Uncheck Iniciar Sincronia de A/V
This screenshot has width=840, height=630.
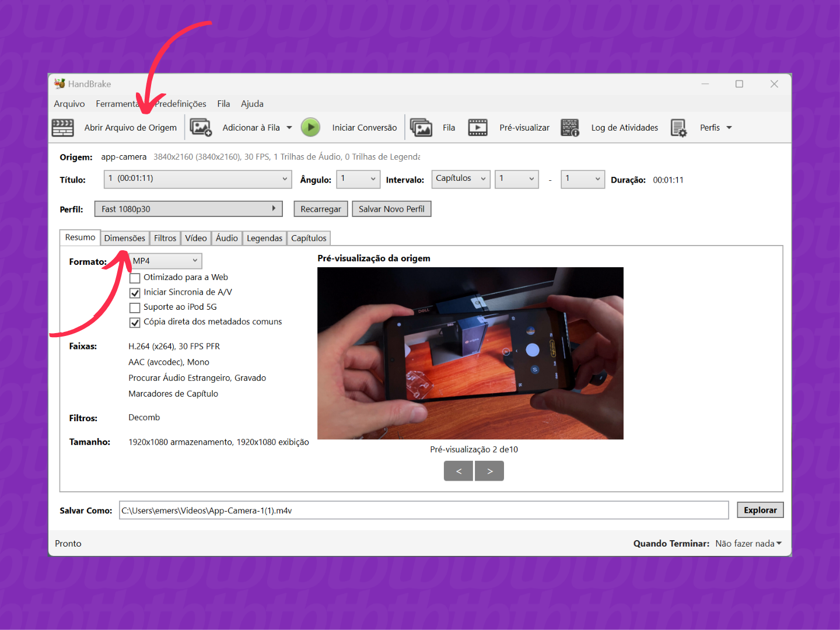coord(135,293)
